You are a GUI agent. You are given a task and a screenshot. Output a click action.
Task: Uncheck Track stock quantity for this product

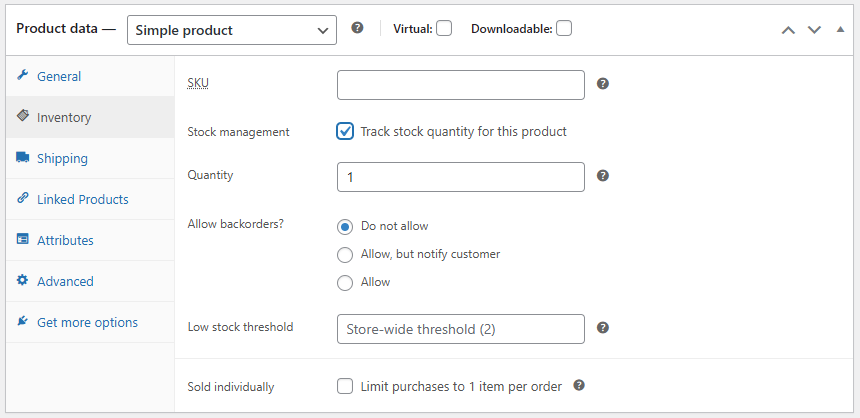point(345,132)
